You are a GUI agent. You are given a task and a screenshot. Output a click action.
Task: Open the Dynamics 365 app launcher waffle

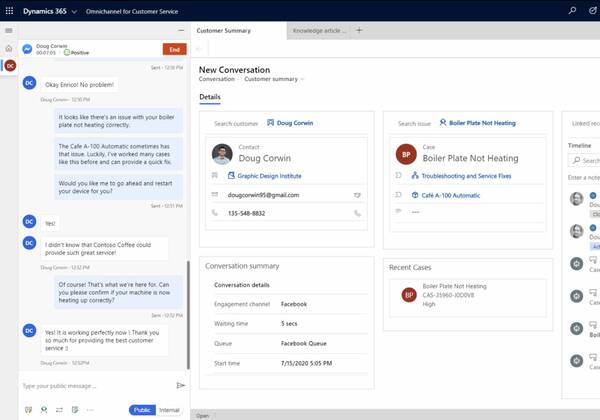click(10, 10)
